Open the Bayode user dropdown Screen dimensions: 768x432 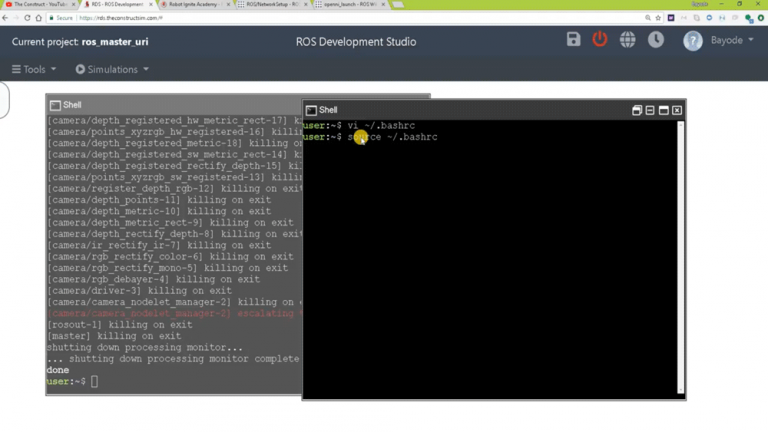click(x=732, y=40)
